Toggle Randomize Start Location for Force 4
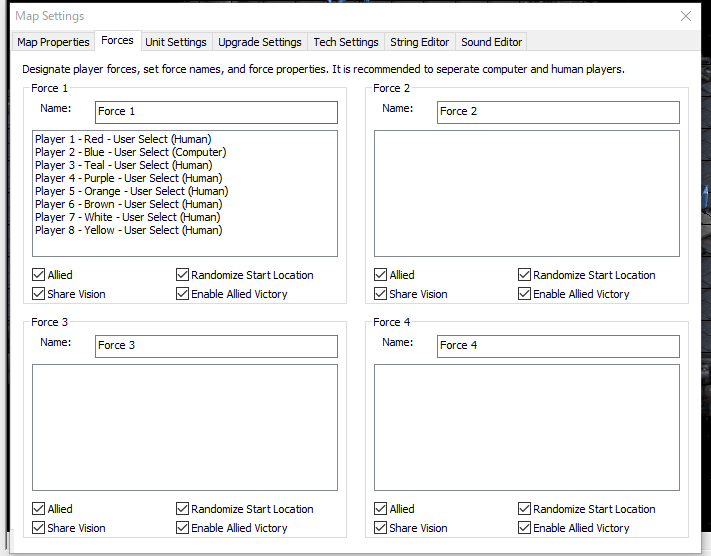The height and width of the screenshot is (556, 711). (524, 509)
